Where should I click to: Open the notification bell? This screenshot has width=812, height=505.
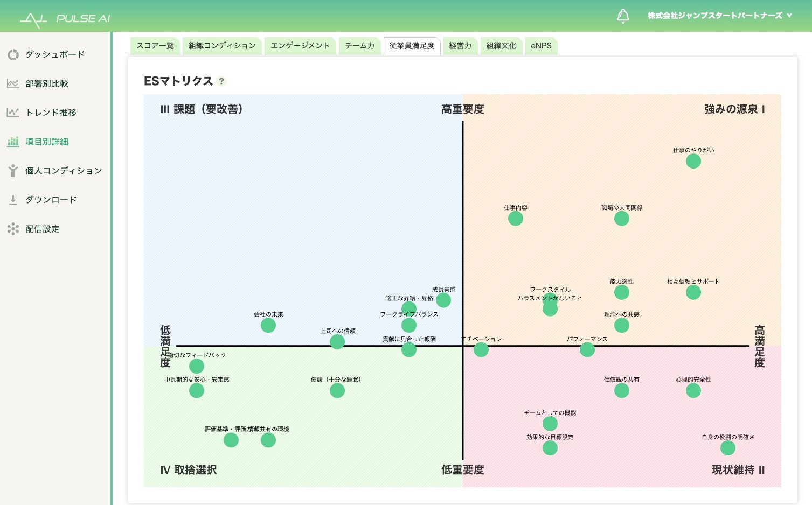(x=623, y=16)
